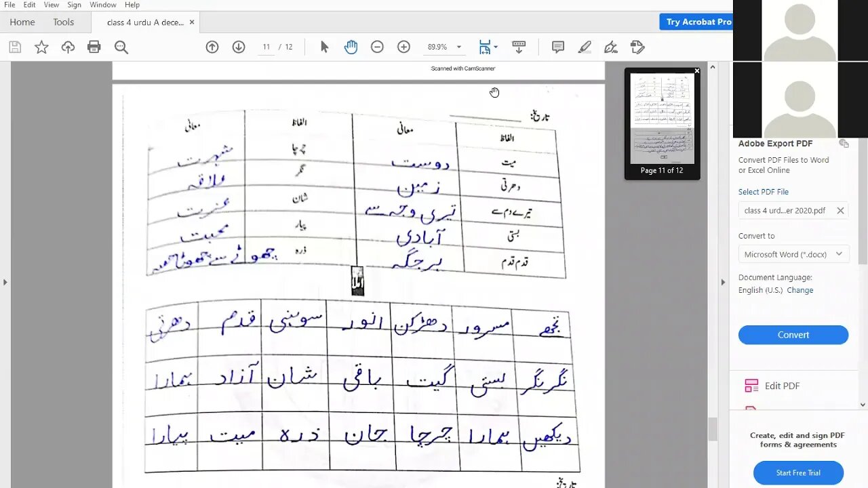Open the sign document pen icon
Screen dimensions: 868x488
click(611, 47)
